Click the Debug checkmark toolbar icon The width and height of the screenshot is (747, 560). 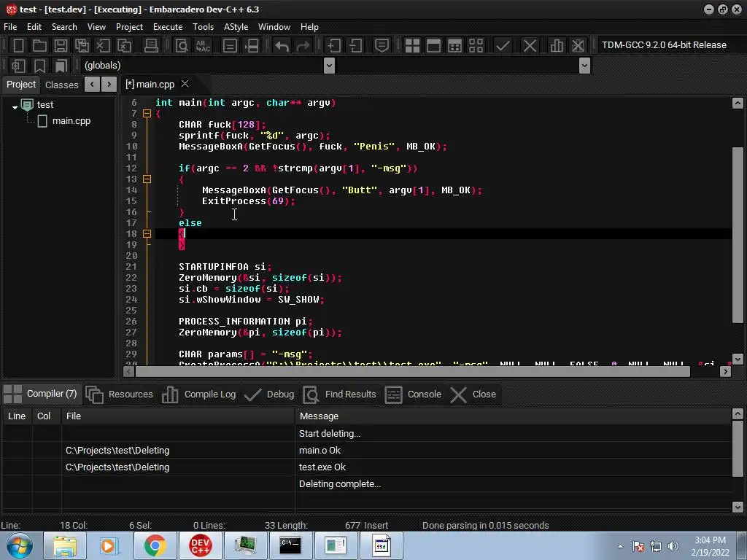tap(502, 46)
